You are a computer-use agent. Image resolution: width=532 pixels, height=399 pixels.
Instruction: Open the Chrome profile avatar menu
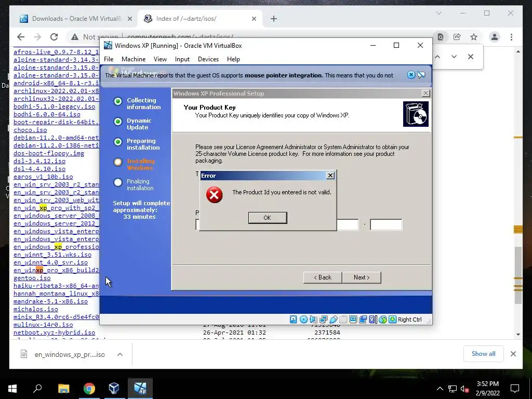pos(495,37)
